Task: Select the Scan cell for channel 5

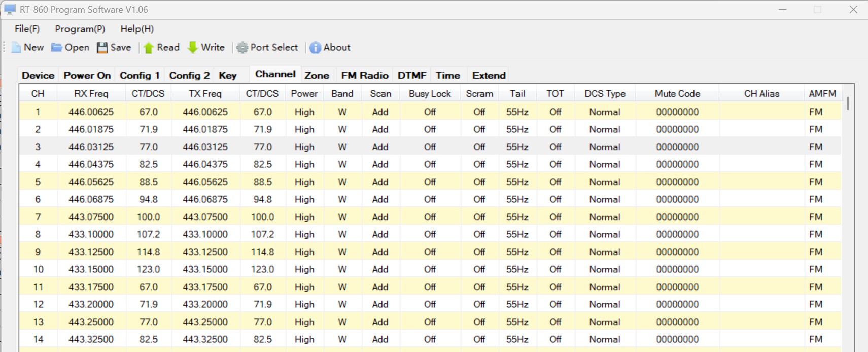Action: click(x=380, y=182)
